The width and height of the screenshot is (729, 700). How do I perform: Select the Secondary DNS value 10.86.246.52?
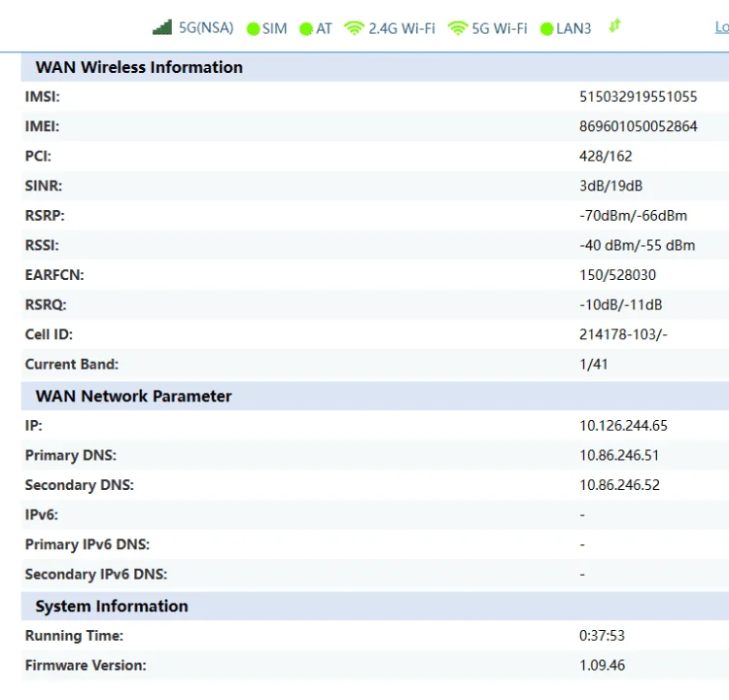[619, 485]
